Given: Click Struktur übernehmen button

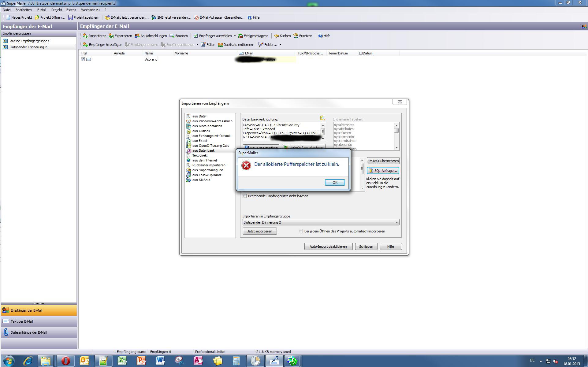Looking at the screenshot, I should point(383,161).
